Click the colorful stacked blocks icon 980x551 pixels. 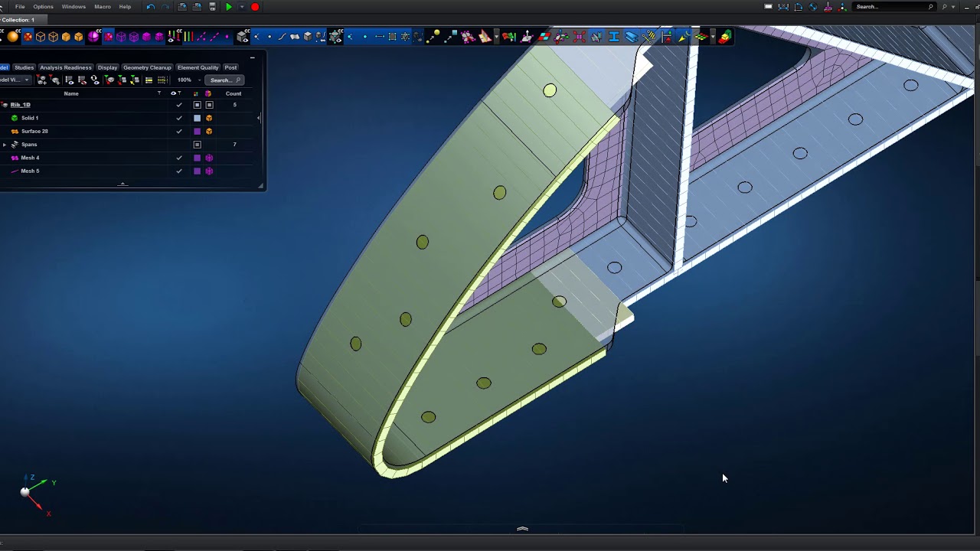[724, 37]
